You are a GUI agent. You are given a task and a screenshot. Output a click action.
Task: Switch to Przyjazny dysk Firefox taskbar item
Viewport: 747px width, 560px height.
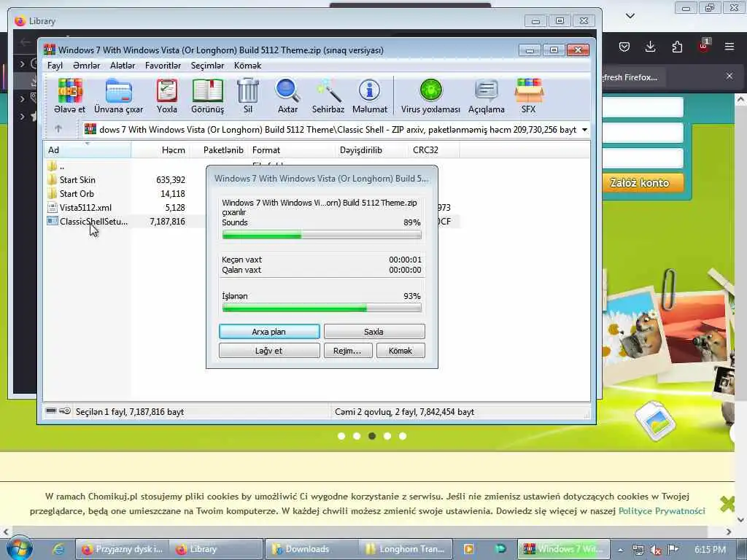(123, 549)
